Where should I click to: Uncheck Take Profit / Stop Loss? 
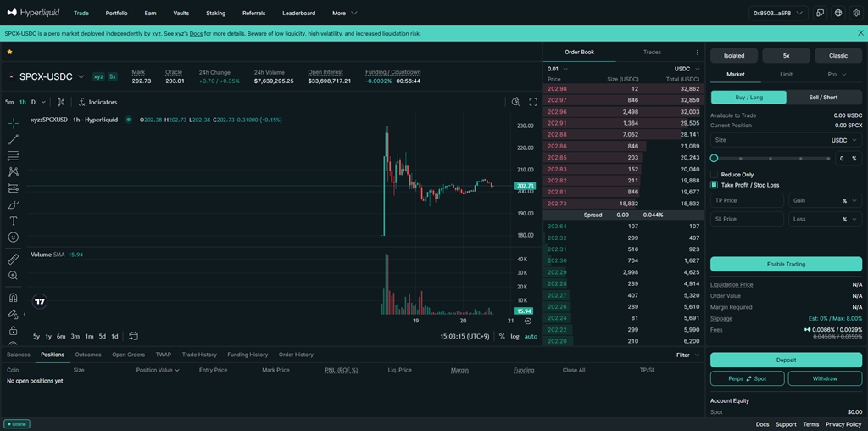(714, 185)
